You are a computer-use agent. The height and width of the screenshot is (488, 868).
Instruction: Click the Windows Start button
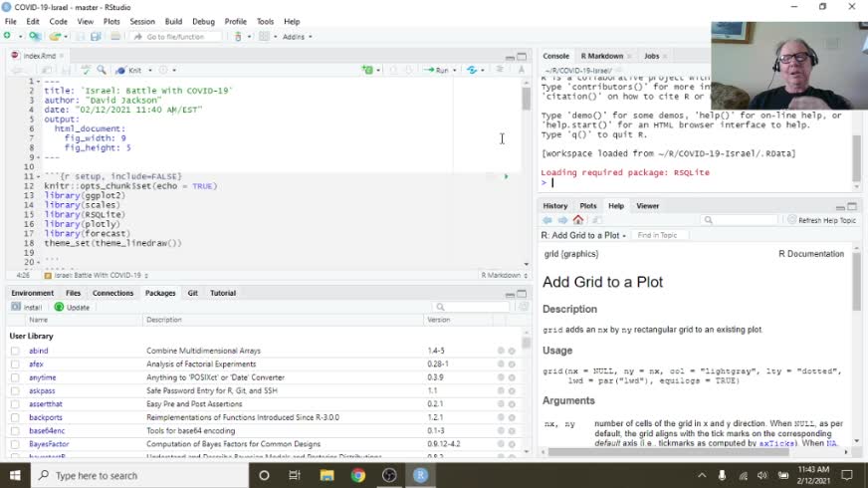click(15, 475)
